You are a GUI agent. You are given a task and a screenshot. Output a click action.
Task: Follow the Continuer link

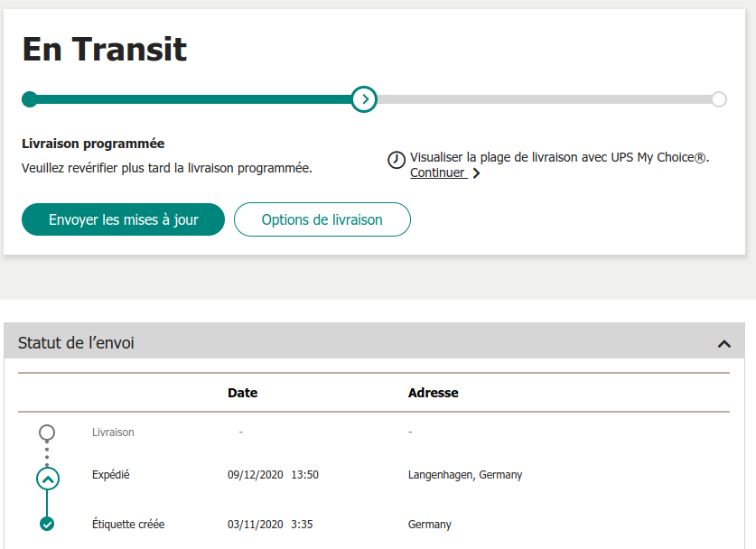[x=437, y=172]
